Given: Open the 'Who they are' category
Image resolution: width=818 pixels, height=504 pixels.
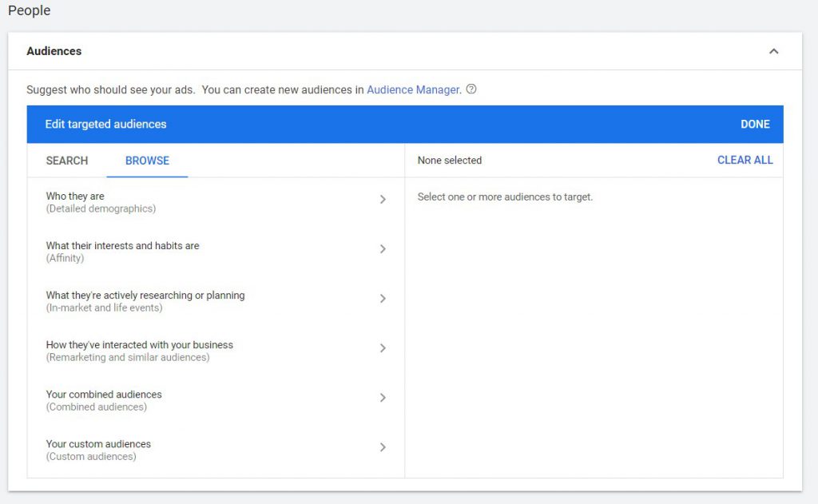Looking at the screenshot, I should click(216, 202).
